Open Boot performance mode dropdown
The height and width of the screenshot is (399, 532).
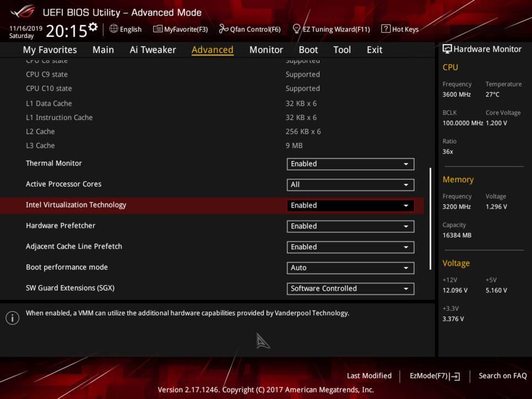point(350,268)
